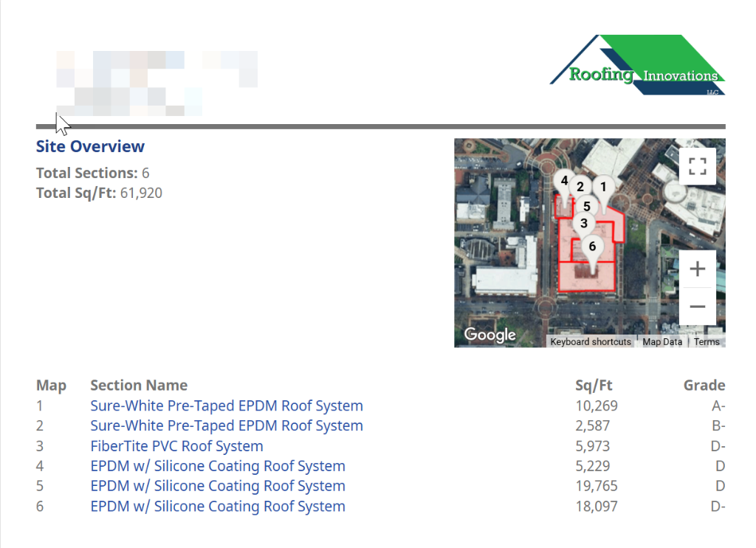Image resolution: width=756 pixels, height=548 pixels.
Task: Open section 6 EPDM Silicone Coating link
Action: tap(218, 506)
